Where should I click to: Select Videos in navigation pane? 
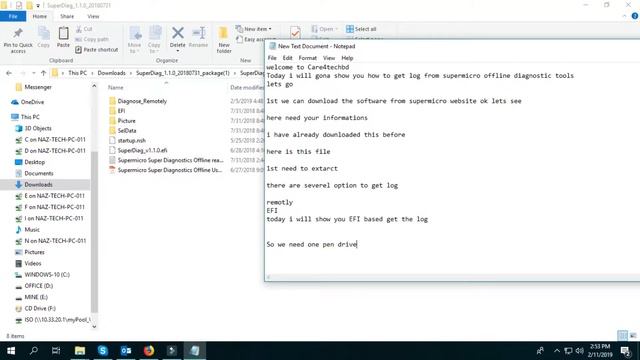click(33, 263)
